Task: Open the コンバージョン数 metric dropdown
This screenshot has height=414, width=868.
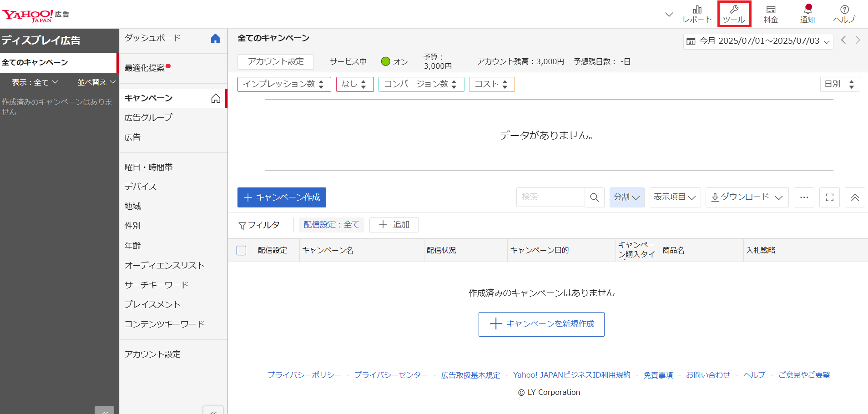Action: 421,84
